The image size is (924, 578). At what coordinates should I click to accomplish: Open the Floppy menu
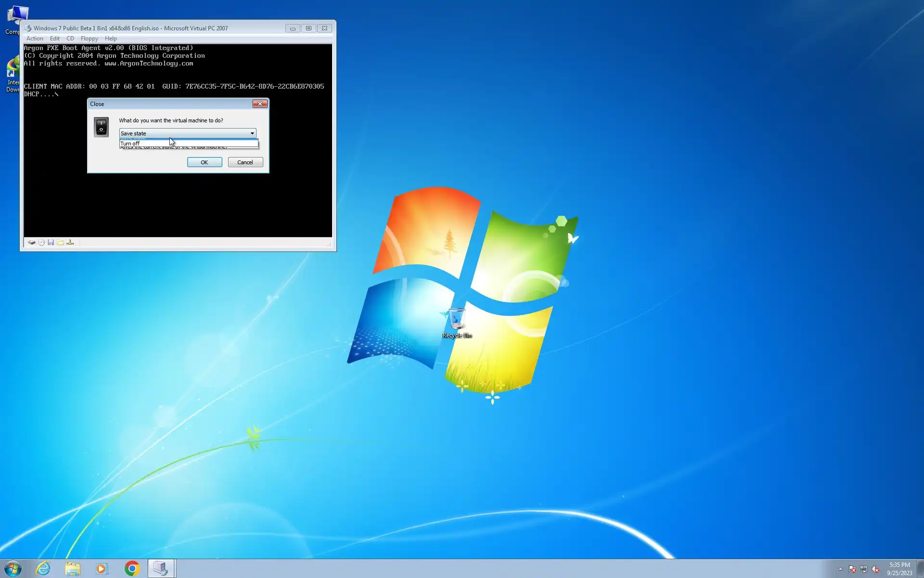[x=89, y=39]
